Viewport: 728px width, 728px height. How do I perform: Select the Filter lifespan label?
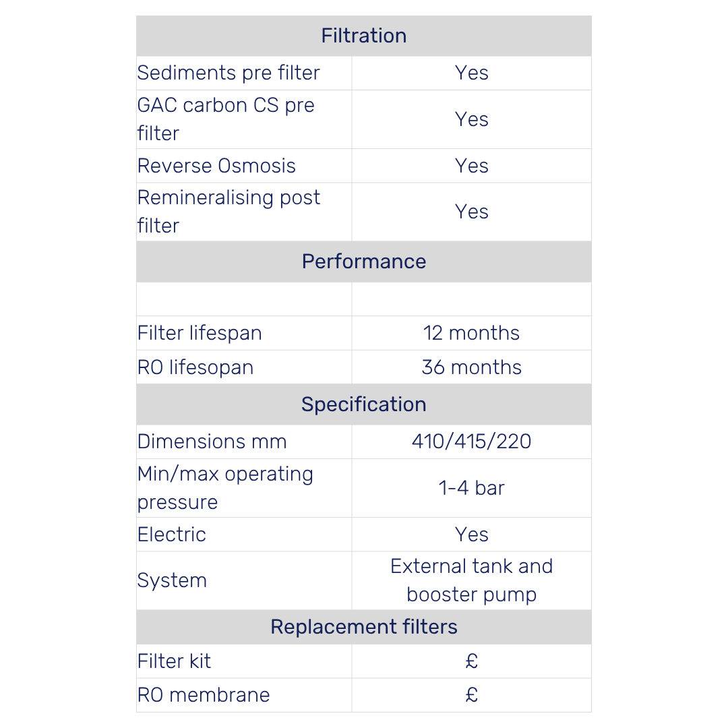[x=200, y=334]
